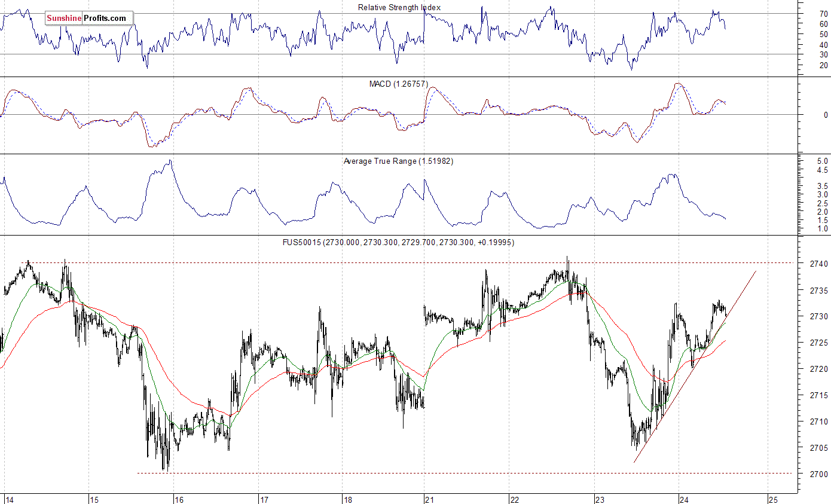Screen dimensions: 831x504
Task: Click ATR axis value 3.0
Action: [822, 195]
